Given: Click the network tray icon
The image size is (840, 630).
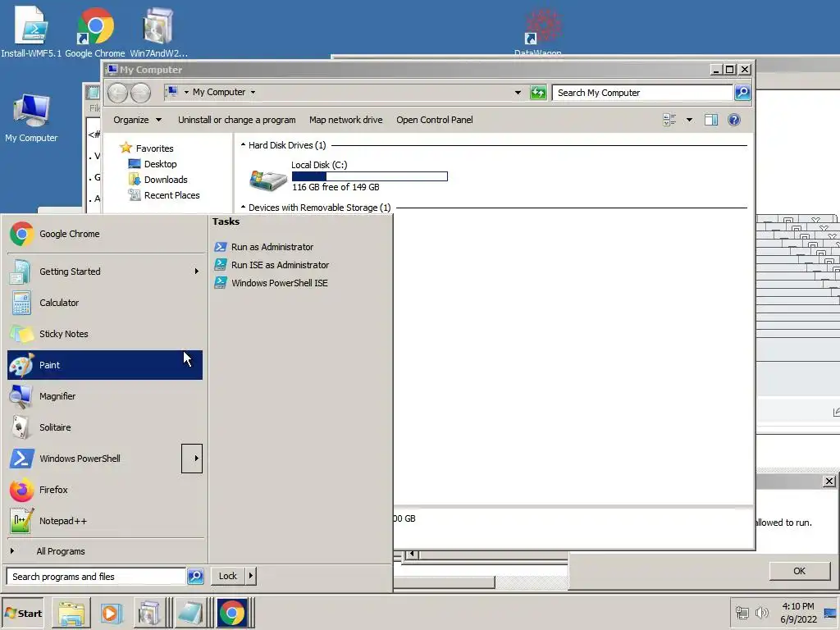Looking at the screenshot, I should tap(742, 613).
